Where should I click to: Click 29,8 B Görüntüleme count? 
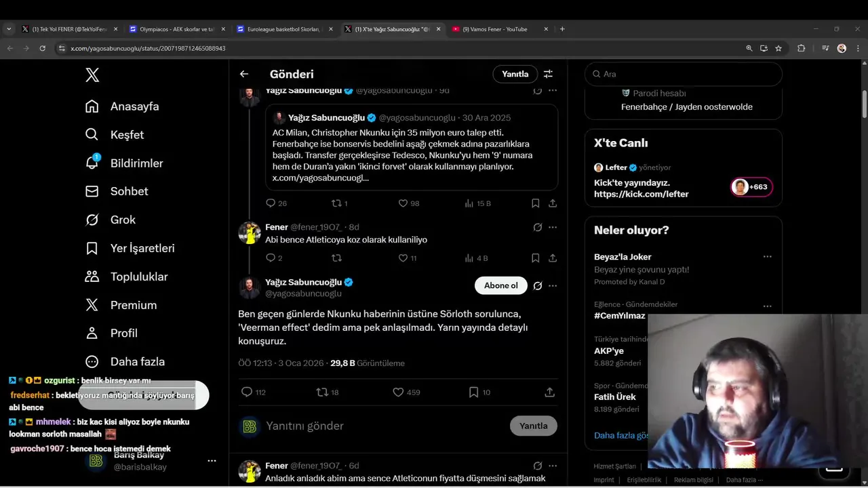click(x=368, y=363)
